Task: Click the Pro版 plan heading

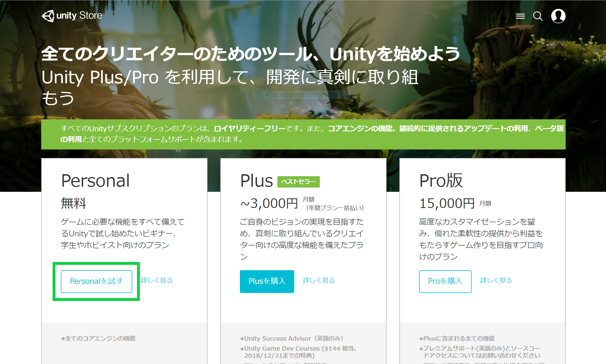Action: pyautogui.click(x=441, y=181)
